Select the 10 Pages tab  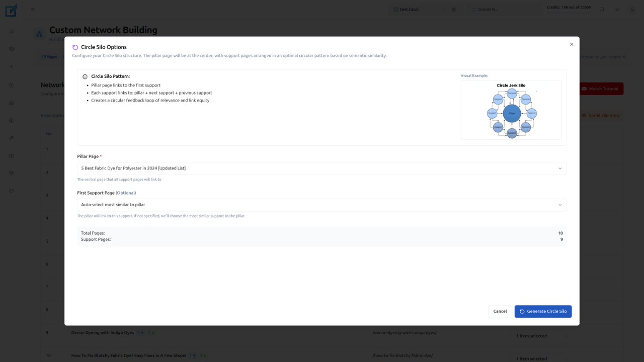(x=49, y=56)
